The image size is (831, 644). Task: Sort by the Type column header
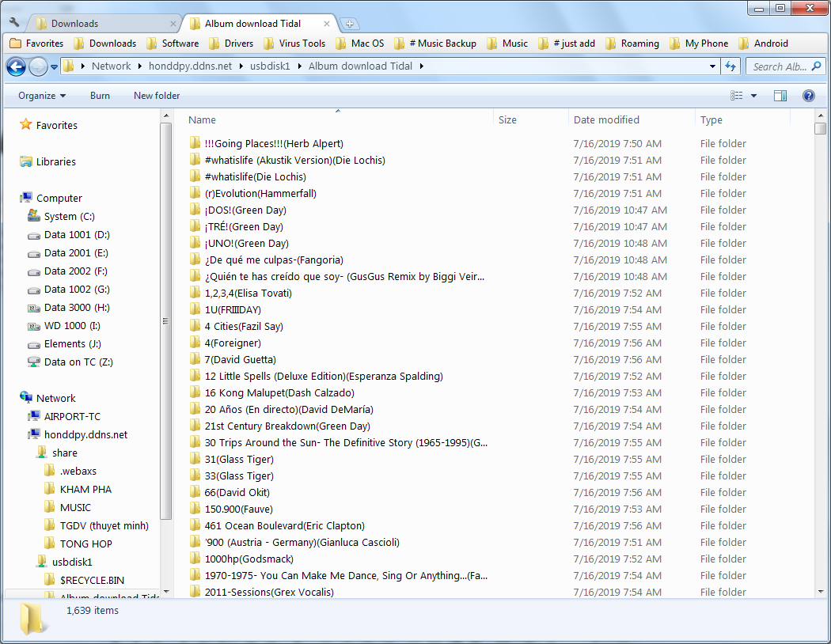tap(711, 119)
